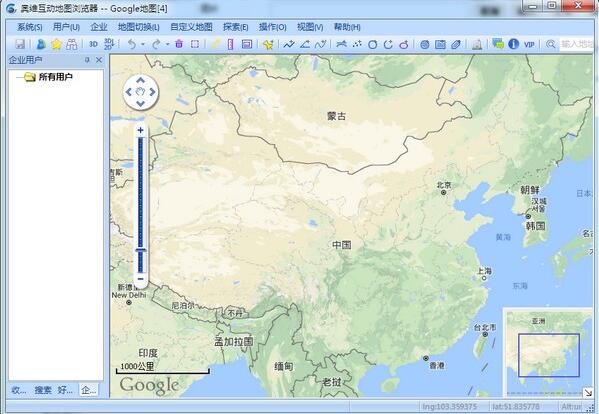Click the VIP button in toolbar

[x=529, y=44]
